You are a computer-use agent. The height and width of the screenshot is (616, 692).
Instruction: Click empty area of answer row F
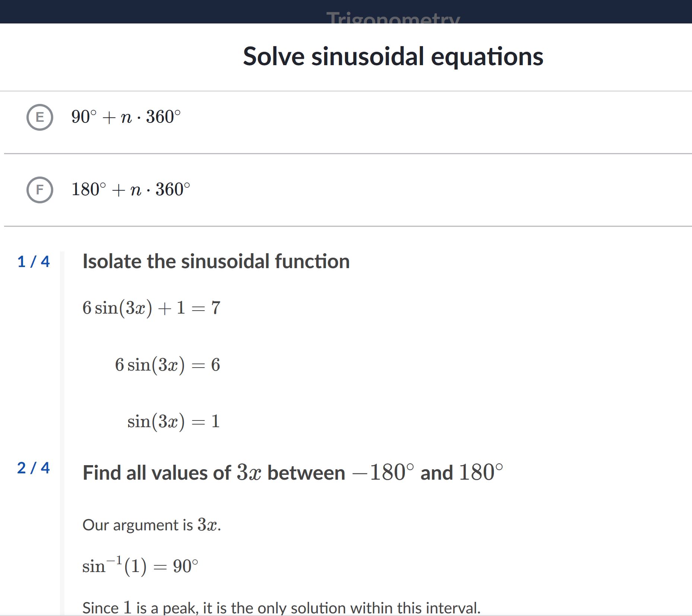(439, 190)
